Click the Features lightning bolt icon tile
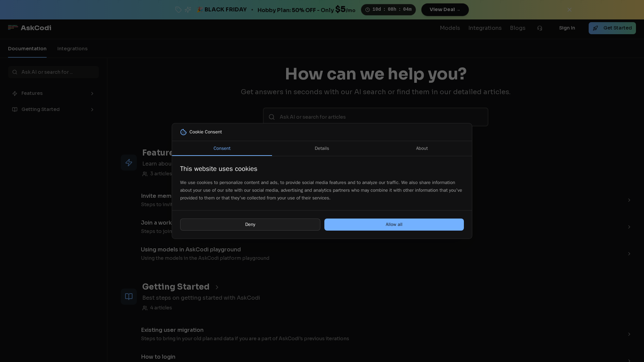The image size is (644, 362). point(129,163)
